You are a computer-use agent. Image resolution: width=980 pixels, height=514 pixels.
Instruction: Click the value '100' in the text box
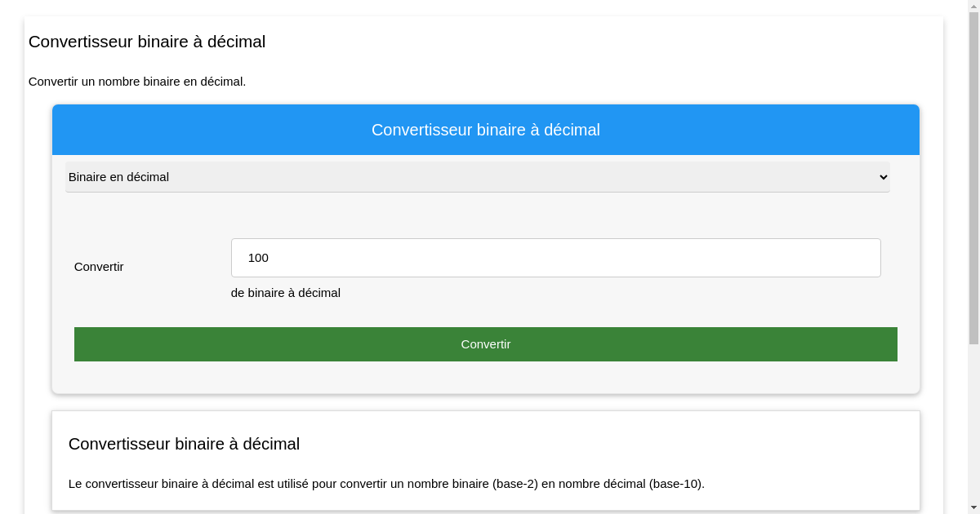click(259, 258)
